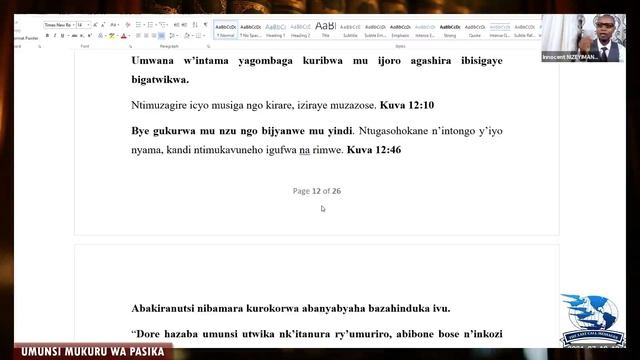640x360 pixels.
Task: Apply the Subtle Emphasis style
Action: [x=375, y=30]
